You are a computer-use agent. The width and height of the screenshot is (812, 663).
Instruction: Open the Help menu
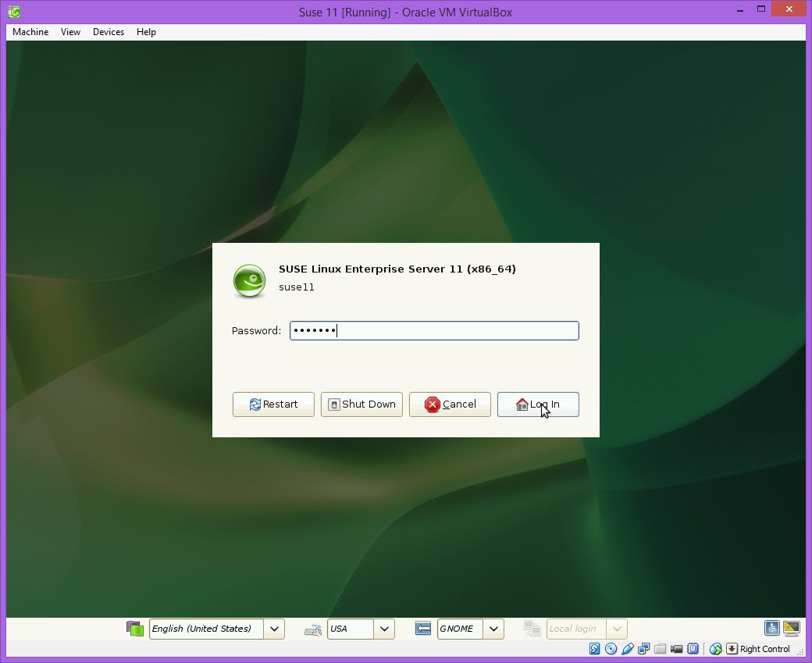tap(146, 31)
